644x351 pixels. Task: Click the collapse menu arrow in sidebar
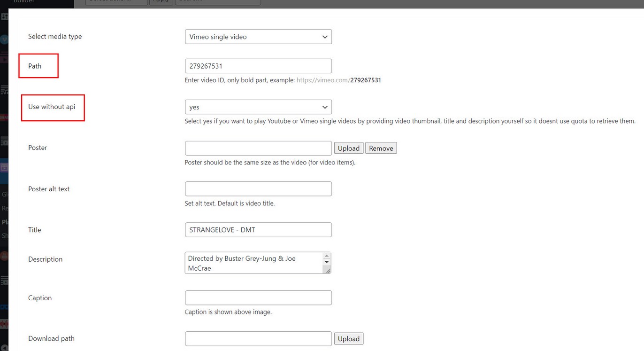tap(4, 347)
